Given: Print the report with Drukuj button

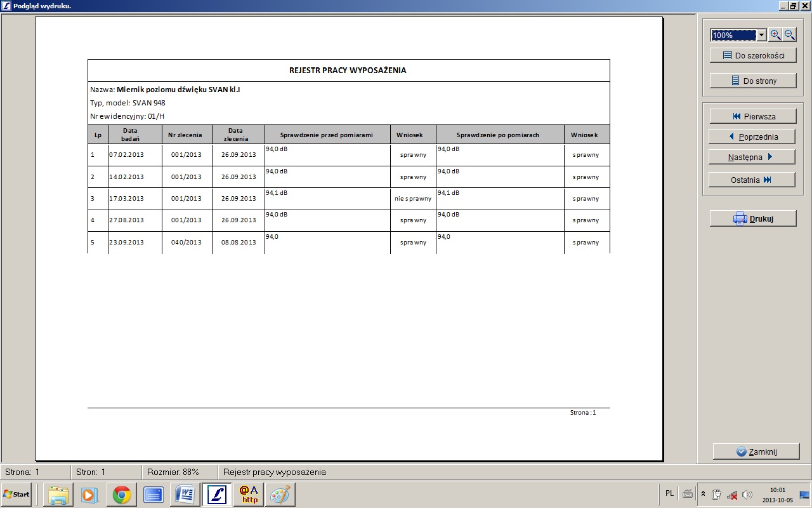Looking at the screenshot, I should [x=753, y=218].
